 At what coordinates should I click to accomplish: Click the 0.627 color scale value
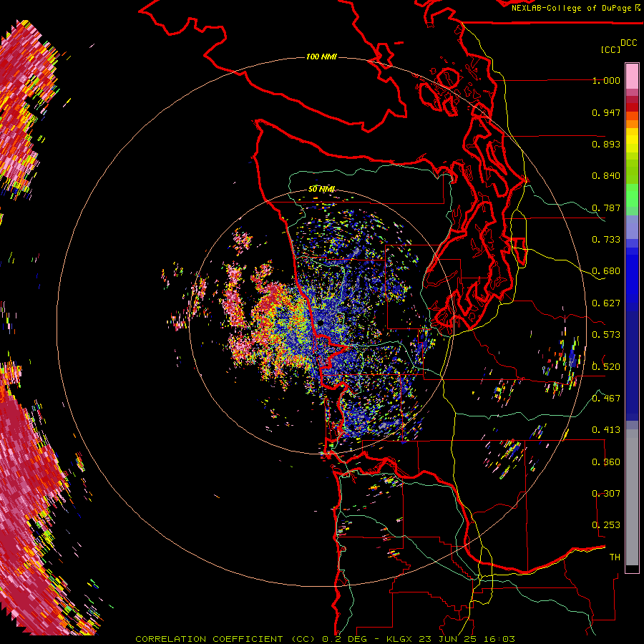pos(606,303)
